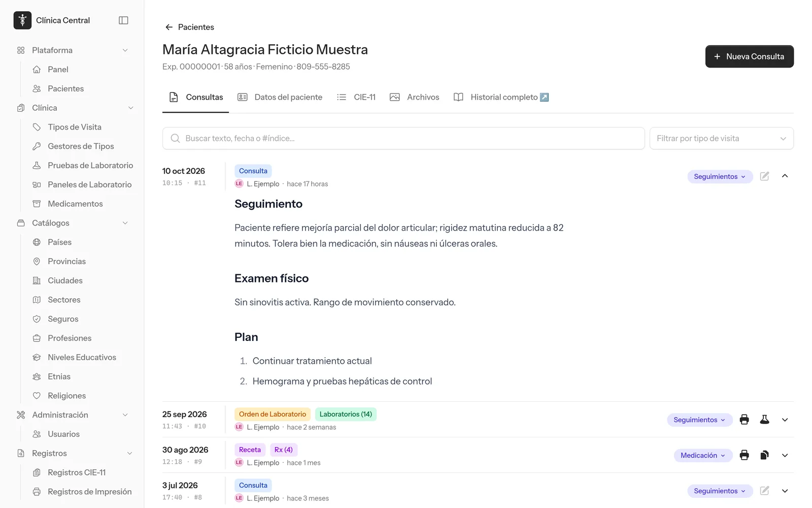Expand the 30 ago 2026 entry
The width and height of the screenshot is (812, 508).
785,455
